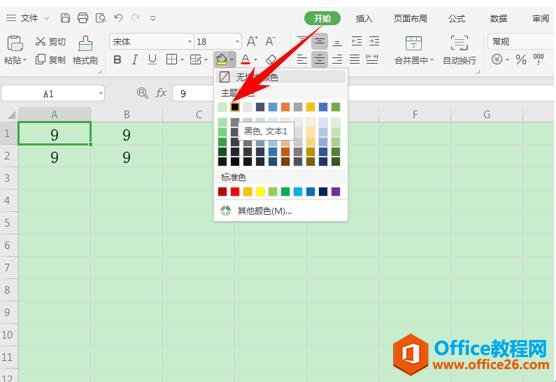Click the Print icon in quick access toolbar
The height and width of the screenshot is (382, 556).
click(x=83, y=18)
